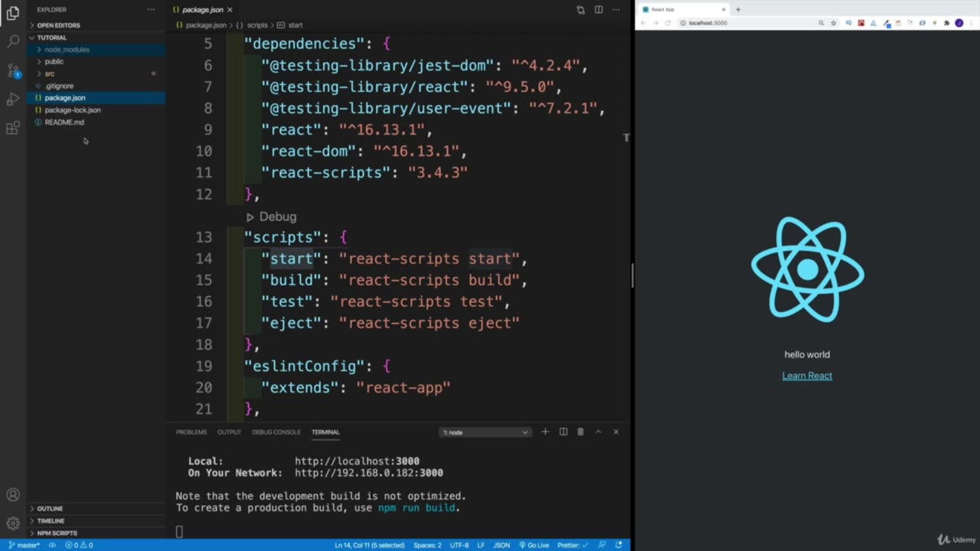Viewport: 980px width, 551px height.
Task: Open notifications bell in status bar
Action: [x=618, y=545]
